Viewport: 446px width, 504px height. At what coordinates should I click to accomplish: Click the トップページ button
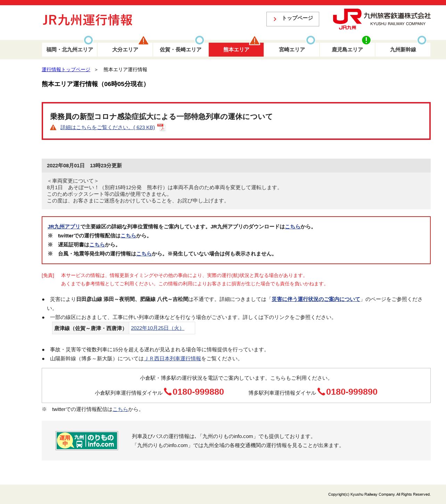pyautogui.click(x=293, y=19)
